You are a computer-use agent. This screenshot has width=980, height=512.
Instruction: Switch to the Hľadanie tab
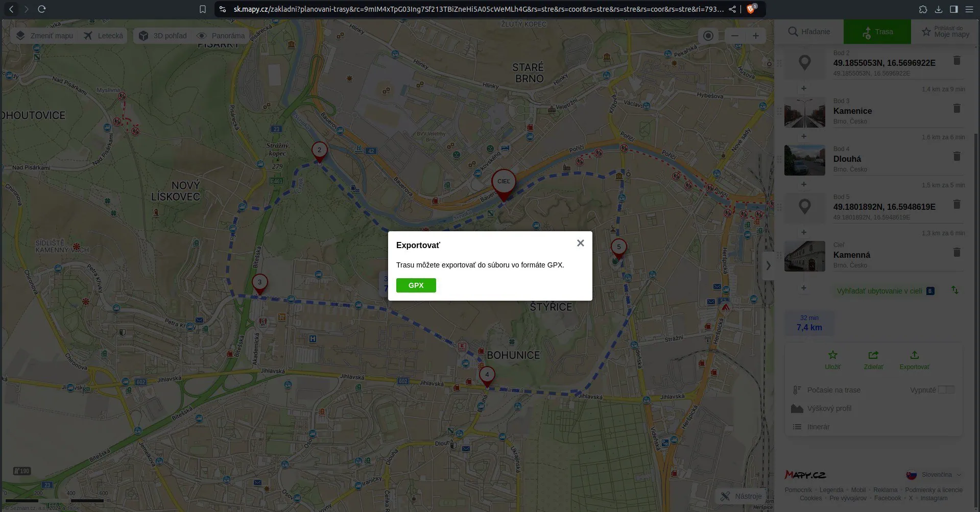[x=809, y=32]
